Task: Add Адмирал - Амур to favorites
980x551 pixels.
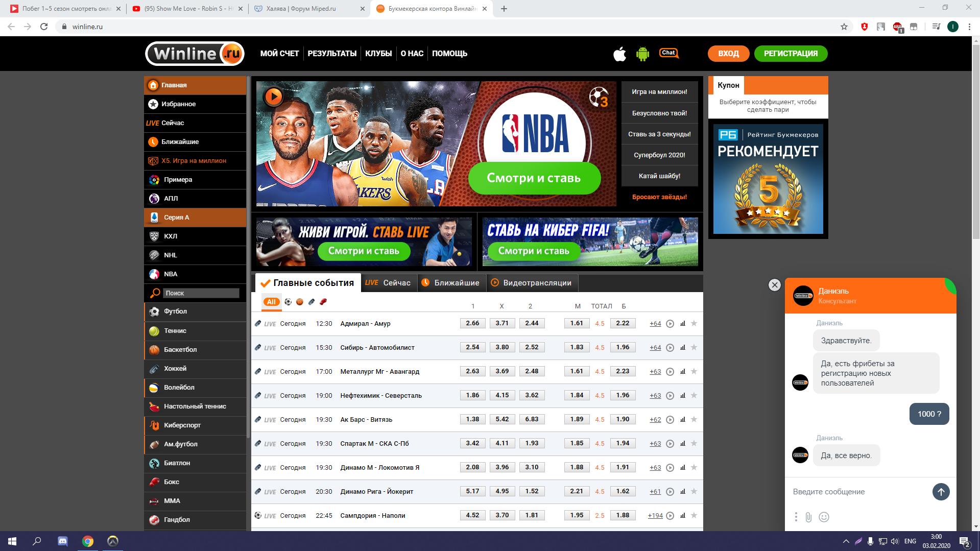Action: tap(694, 323)
